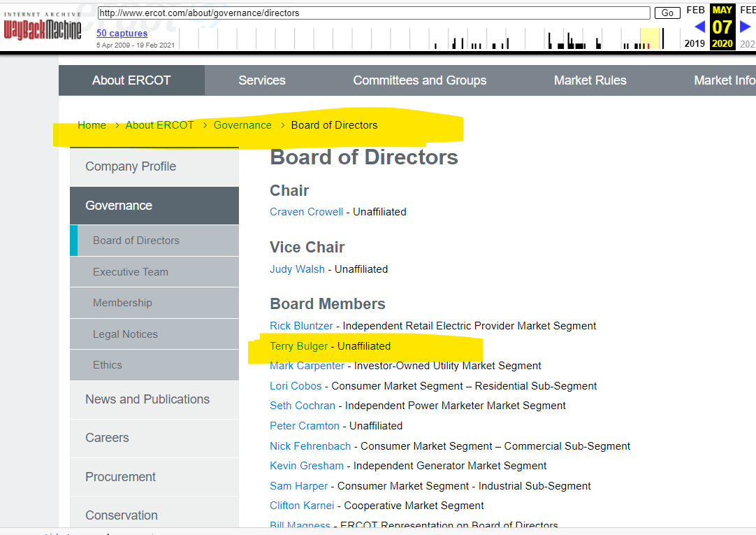Viewport: 756px width, 535px height.
Task: Click the Vice Chair section heading
Action: [x=307, y=247]
